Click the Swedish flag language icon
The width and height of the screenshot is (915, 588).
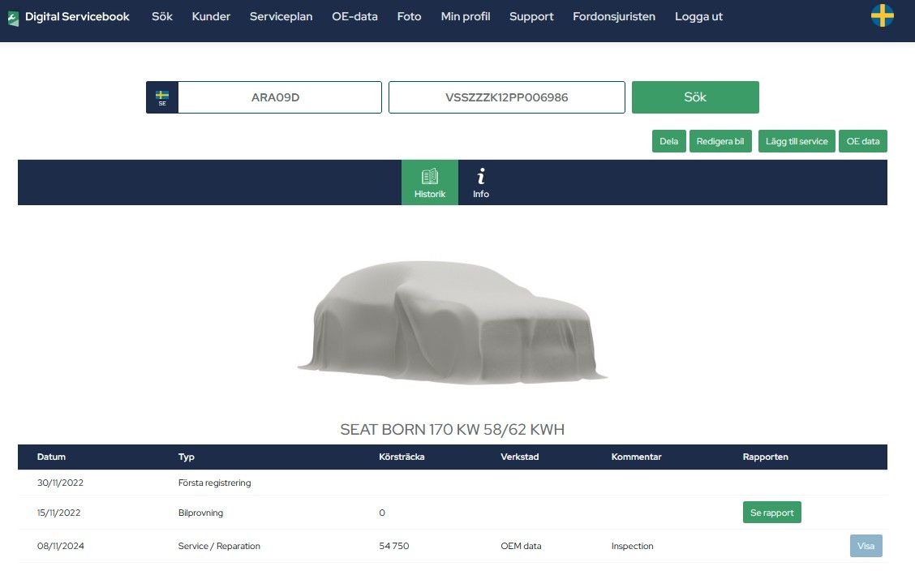pos(883,15)
